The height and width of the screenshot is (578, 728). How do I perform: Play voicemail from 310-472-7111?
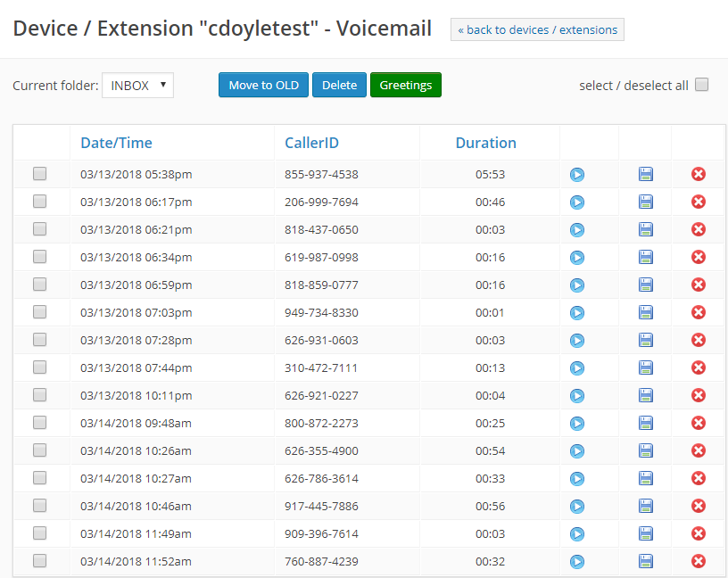(x=576, y=368)
